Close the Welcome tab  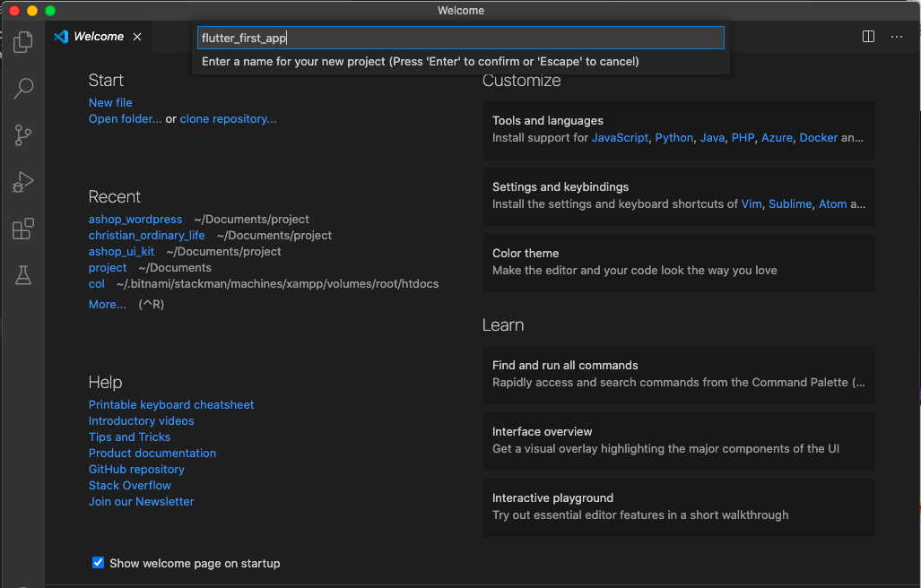point(137,37)
